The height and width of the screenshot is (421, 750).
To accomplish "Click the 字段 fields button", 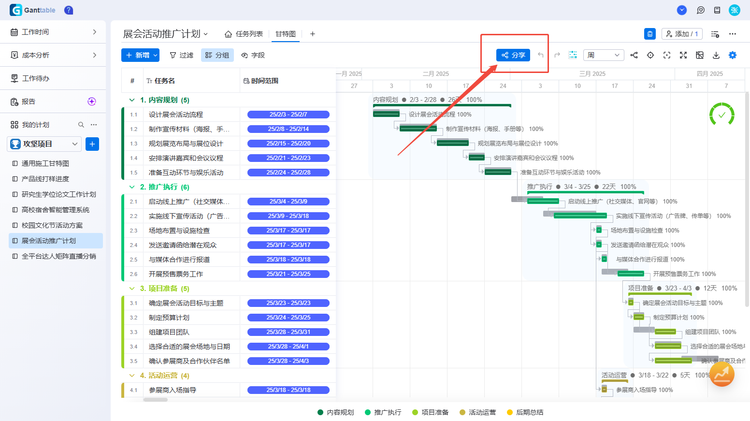I will point(253,55).
